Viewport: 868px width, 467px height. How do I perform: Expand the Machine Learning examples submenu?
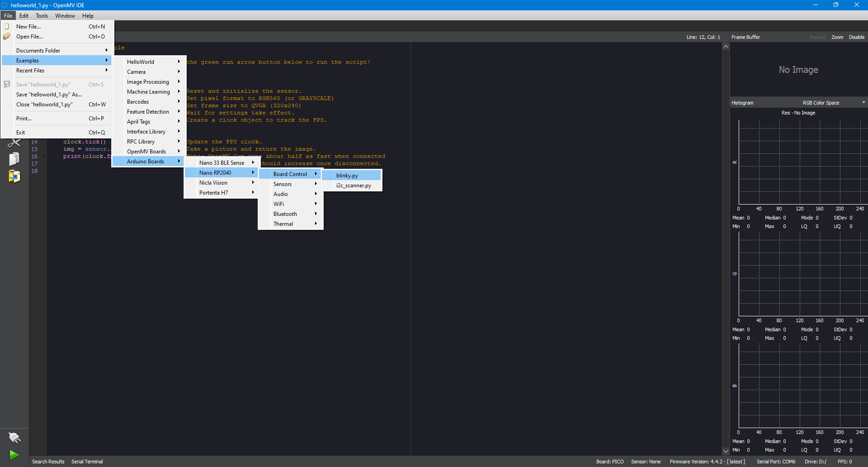pyautogui.click(x=148, y=92)
